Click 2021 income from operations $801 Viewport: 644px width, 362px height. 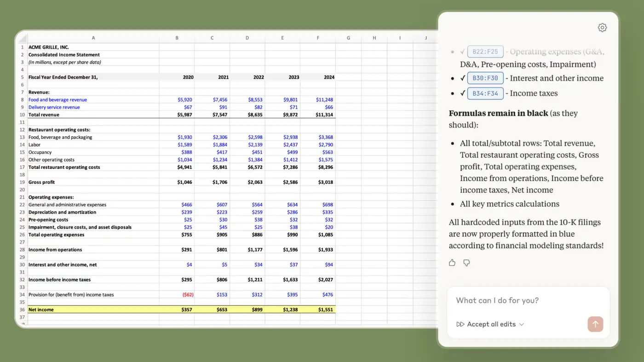tap(212, 250)
